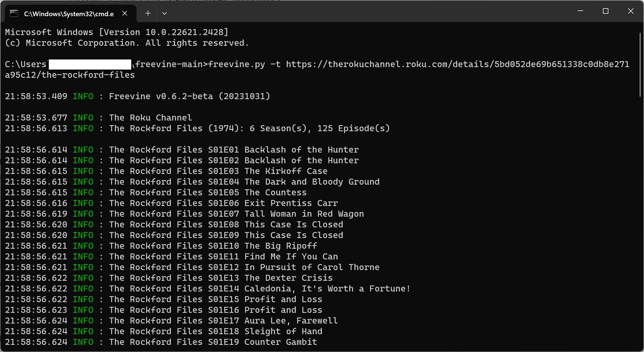This screenshot has width=644, height=352.
Task: Click the green INFO label on S01E10 line
Action: point(83,246)
